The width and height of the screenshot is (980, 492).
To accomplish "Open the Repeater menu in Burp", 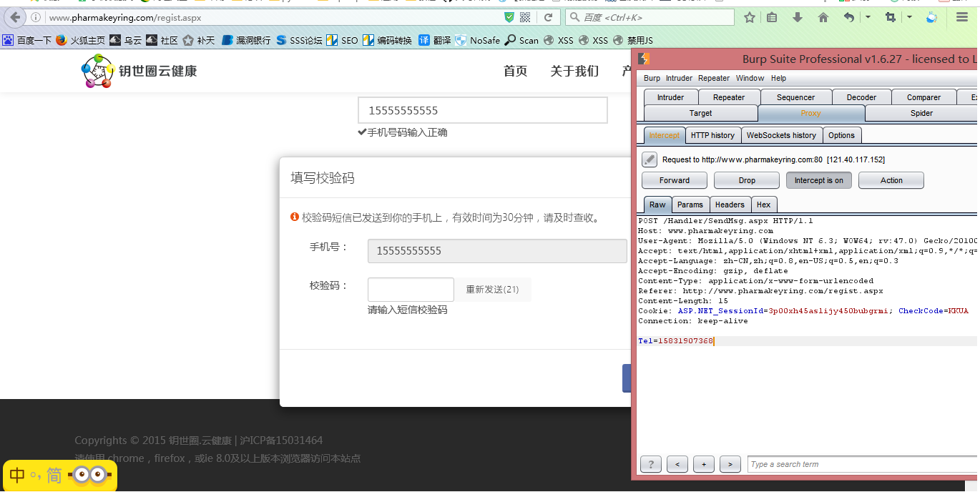I will 714,78.
